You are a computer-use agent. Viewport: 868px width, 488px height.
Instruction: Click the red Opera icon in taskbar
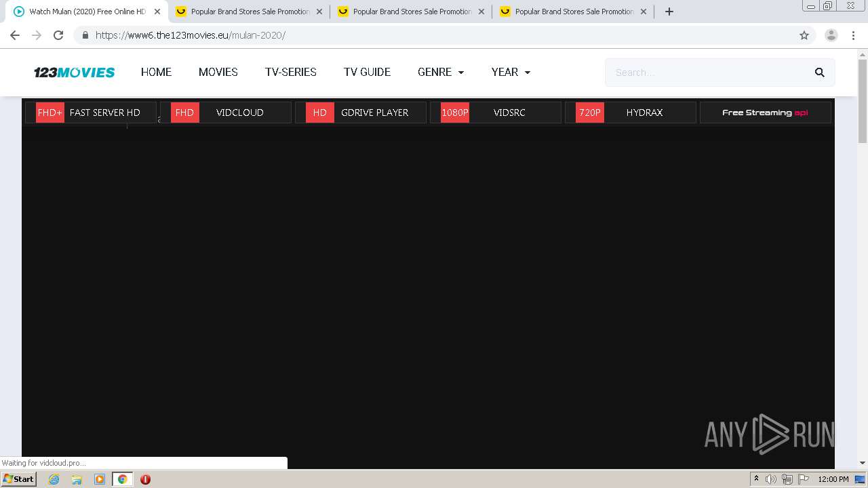tap(145, 479)
